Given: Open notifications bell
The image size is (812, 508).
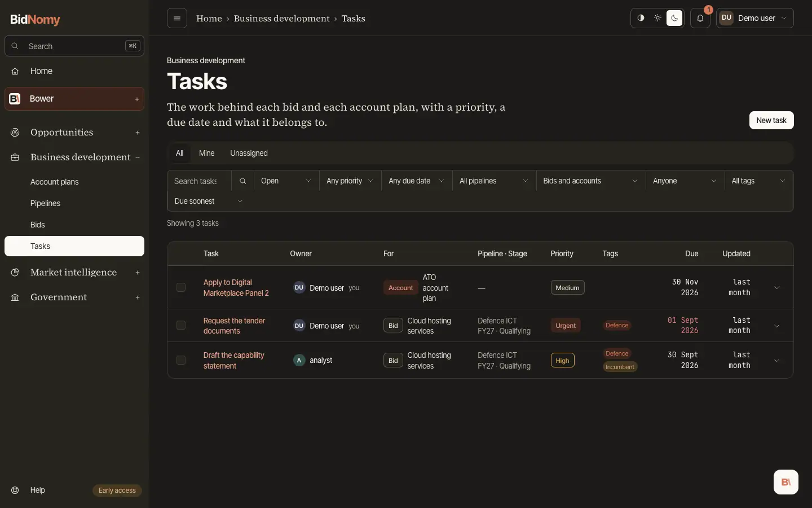Looking at the screenshot, I should pos(700,18).
